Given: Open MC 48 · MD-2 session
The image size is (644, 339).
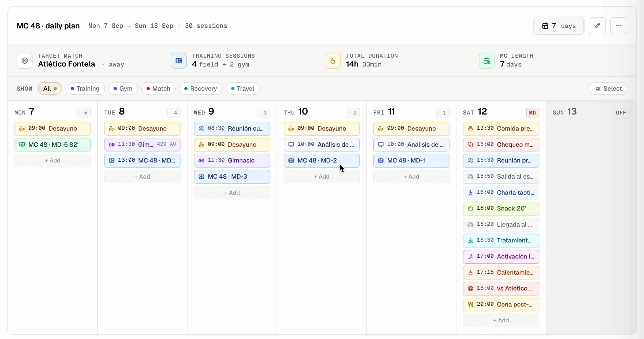Looking at the screenshot, I should click(322, 160).
